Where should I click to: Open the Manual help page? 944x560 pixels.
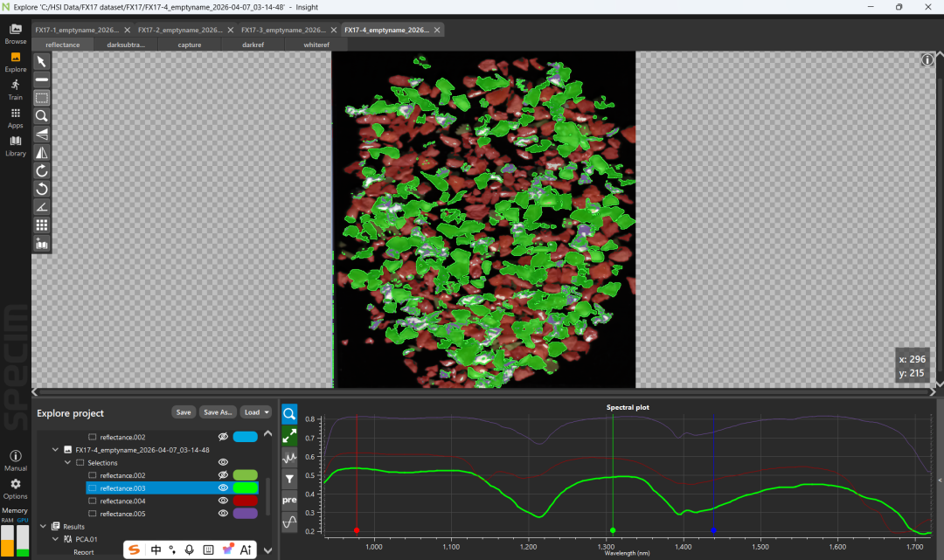(16, 460)
